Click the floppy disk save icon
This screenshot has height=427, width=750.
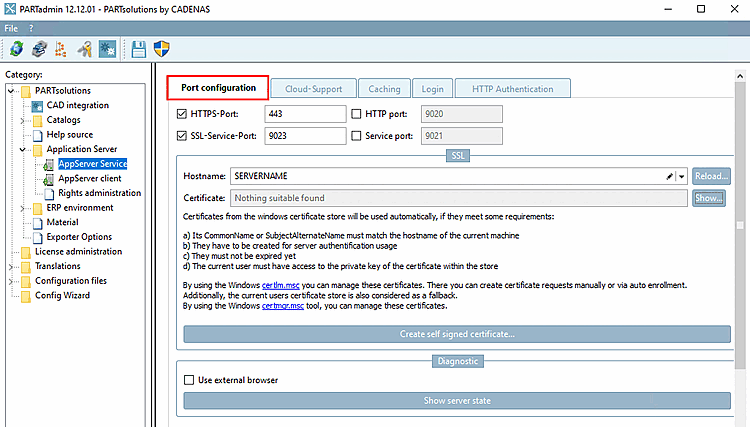point(139,49)
